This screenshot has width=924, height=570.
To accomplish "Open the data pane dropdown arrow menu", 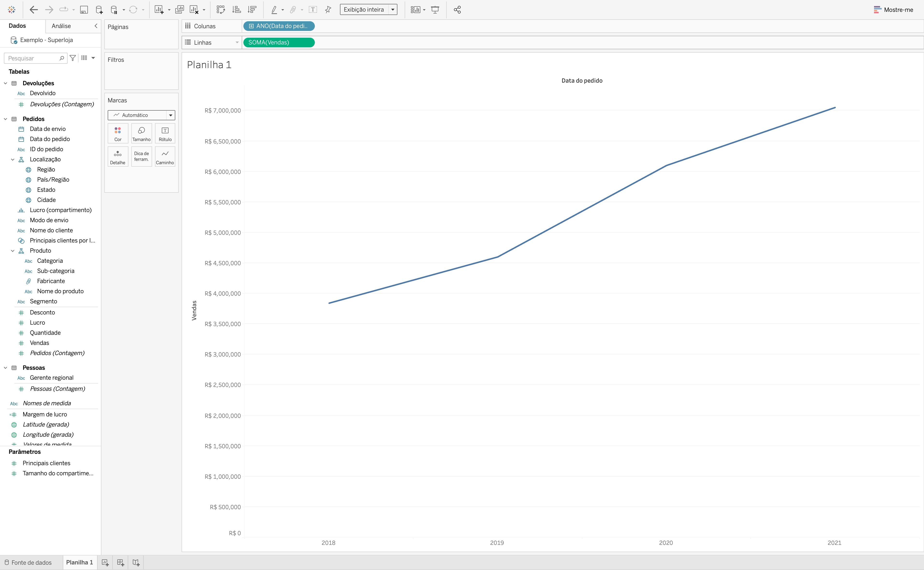I will pyautogui.click(x=93, y=58).
